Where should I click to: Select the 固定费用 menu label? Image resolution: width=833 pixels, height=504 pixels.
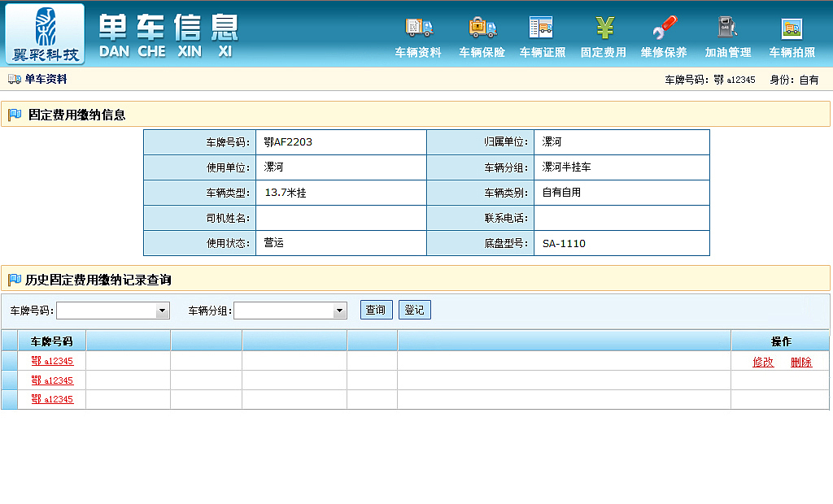click(603, 53)
